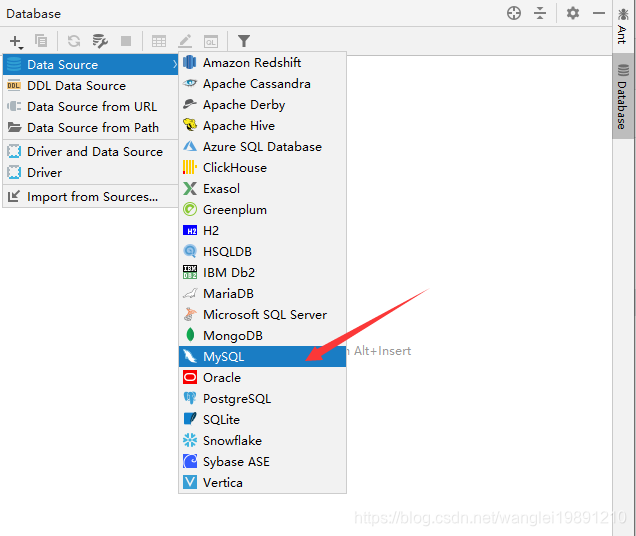The image size is (636, 536).
Task: Select the Driver menu item
Action: [x=91, y=173]
